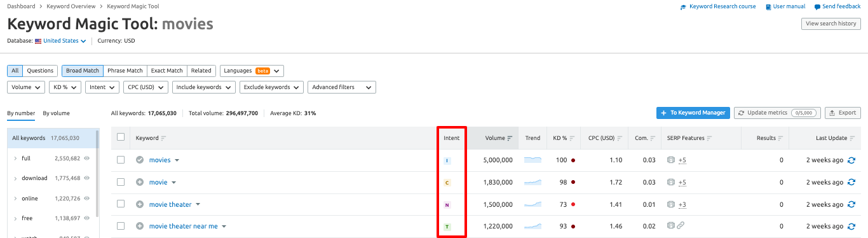
Task: Click the KD difficulty dot for movies
Action: click(573, 160)
